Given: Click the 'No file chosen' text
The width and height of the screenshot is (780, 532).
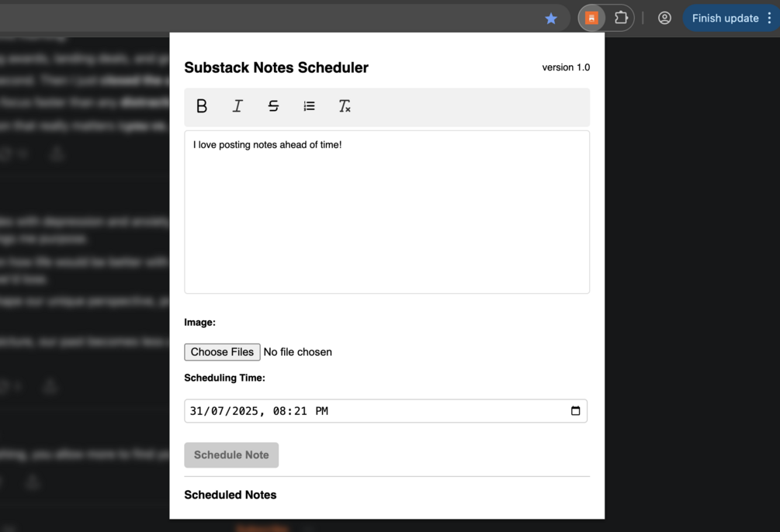Looking at the screenshot, I should (x=297, y=352).
